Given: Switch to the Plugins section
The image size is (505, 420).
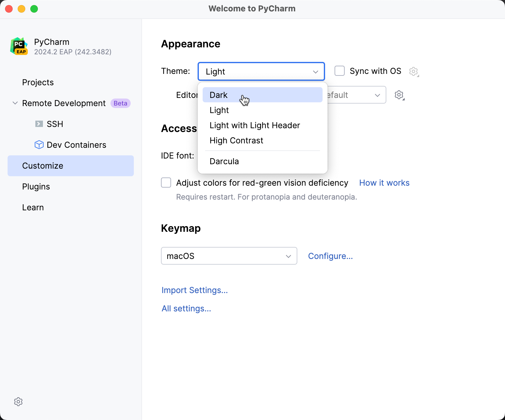Looking at the screenshot, I should [36, 186].
